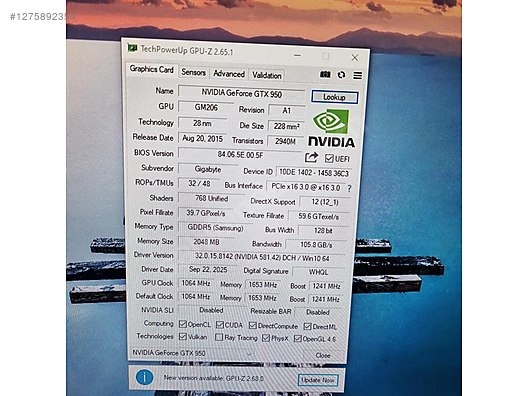Viewport: 528px width, 396px height.
Task: Toggle the Ray Tracing checkbox
Action: [x=219, y=337]
